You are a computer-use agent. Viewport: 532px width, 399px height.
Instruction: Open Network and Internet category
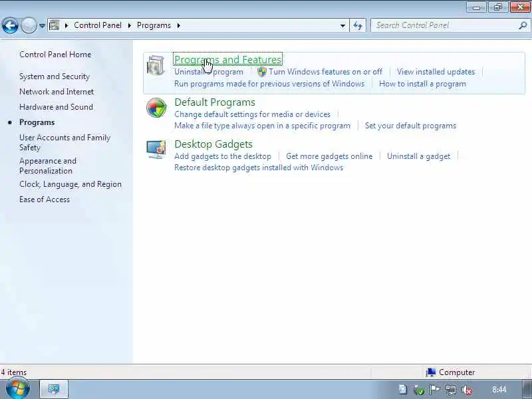pyautogui.click(x=57, y=92)
